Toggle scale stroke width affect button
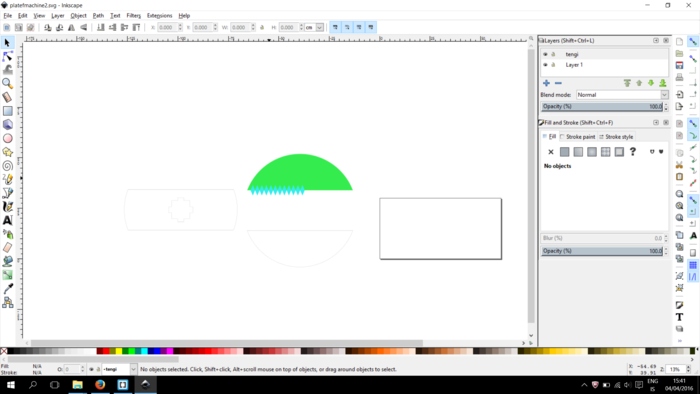The image size is (700, 394). (335, 27)
